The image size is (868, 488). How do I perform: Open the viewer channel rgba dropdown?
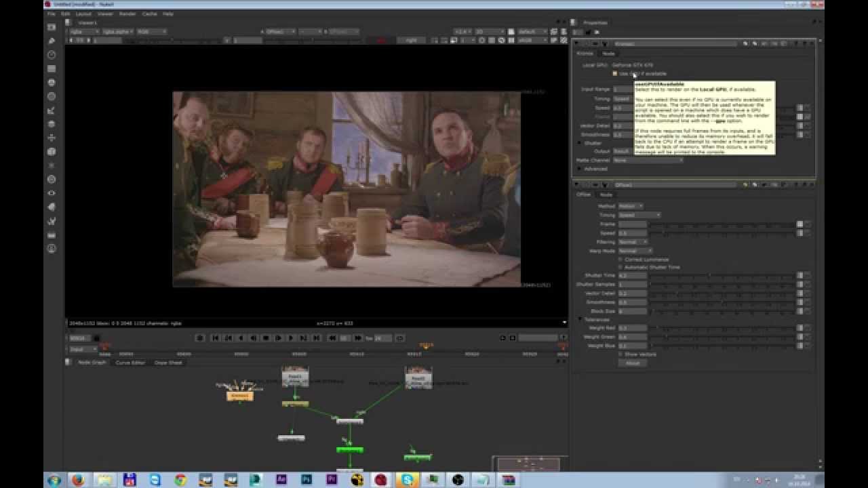tap(83, 32)
